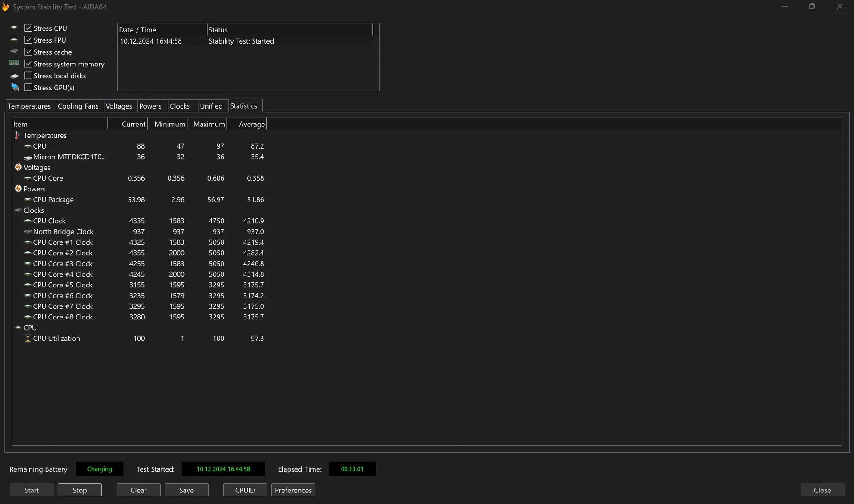Screen dimensions: 854x504
Task: Click the thermometer icon beside Temperatures
Action: point(17,135)
